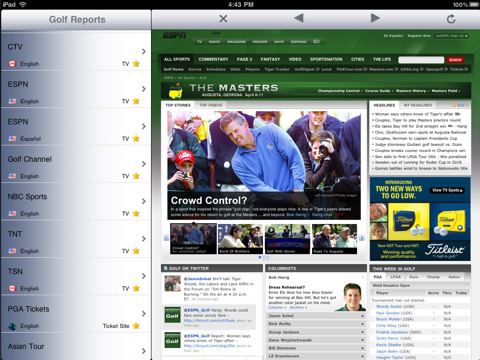Select the Golf With Glover video thumbnail

pos(287,239)
